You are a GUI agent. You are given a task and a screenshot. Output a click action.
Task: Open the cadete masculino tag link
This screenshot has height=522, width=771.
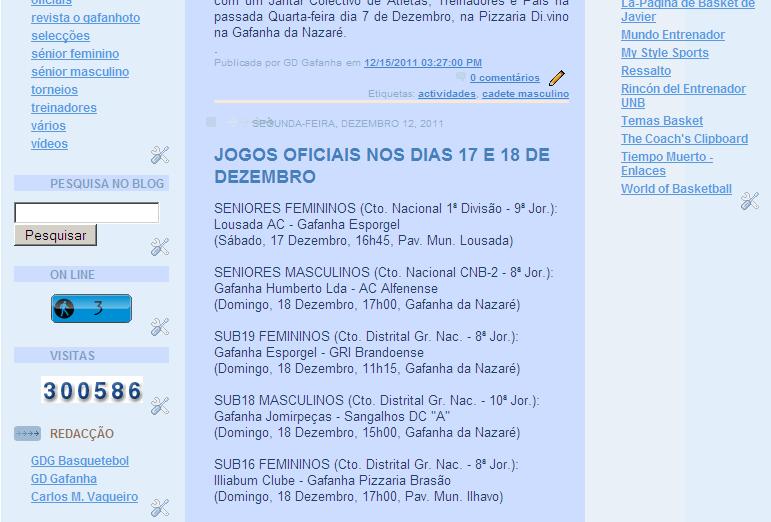tap(526, 94)
